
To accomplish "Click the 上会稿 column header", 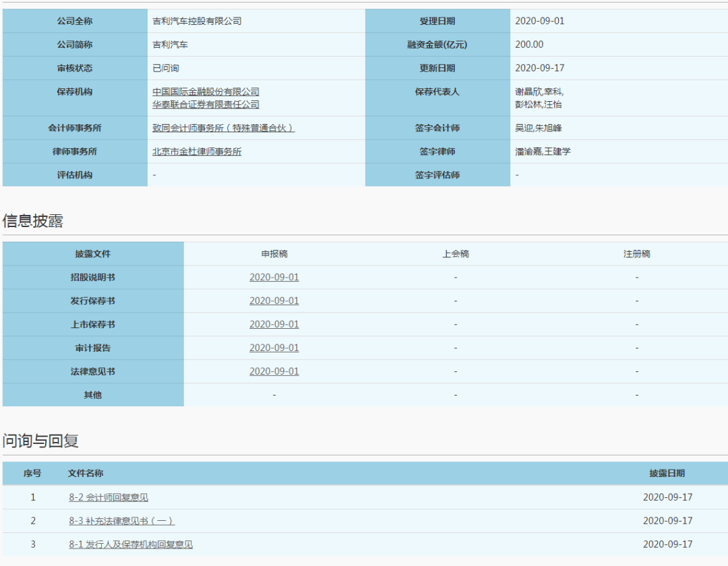I will click(455, 254).
